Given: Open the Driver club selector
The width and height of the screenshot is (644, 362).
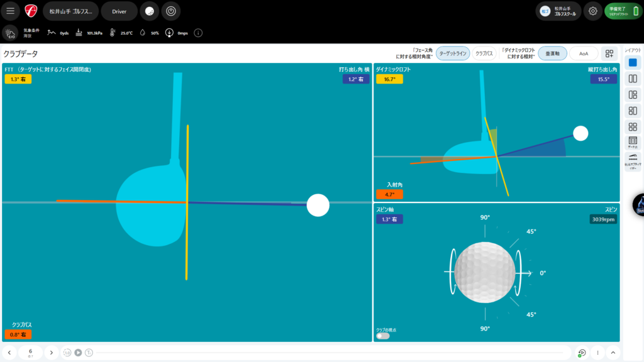Looking at the screenshot, I should click(119, 11).
